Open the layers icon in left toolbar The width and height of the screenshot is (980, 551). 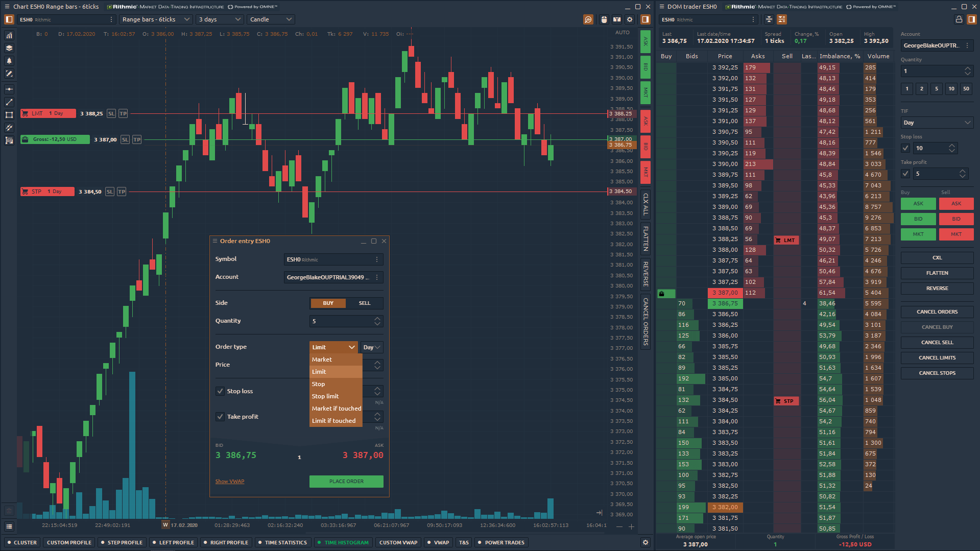(x=9, y=47)
